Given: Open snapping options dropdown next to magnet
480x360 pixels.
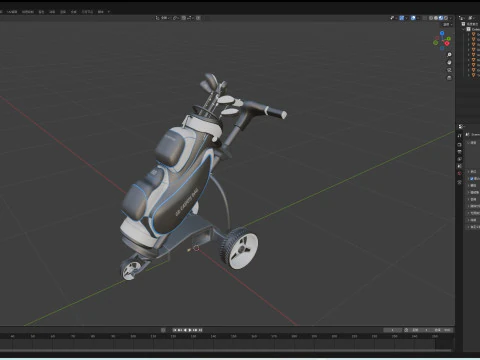Looking at the screenshot, I should coord(190,18).
